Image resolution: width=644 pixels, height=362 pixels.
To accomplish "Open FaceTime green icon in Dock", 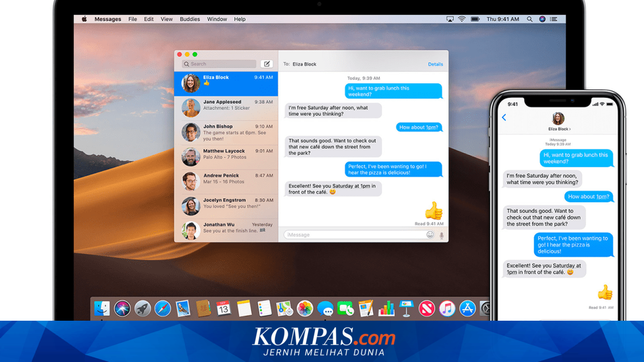I will pyautogui.click(x=346, y=308).
